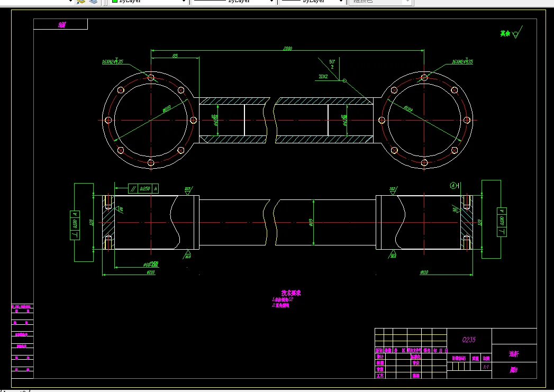Open the color control ByLayer dropdown
The width and height of the screenshot is (554, 392).
pos(148,2)
